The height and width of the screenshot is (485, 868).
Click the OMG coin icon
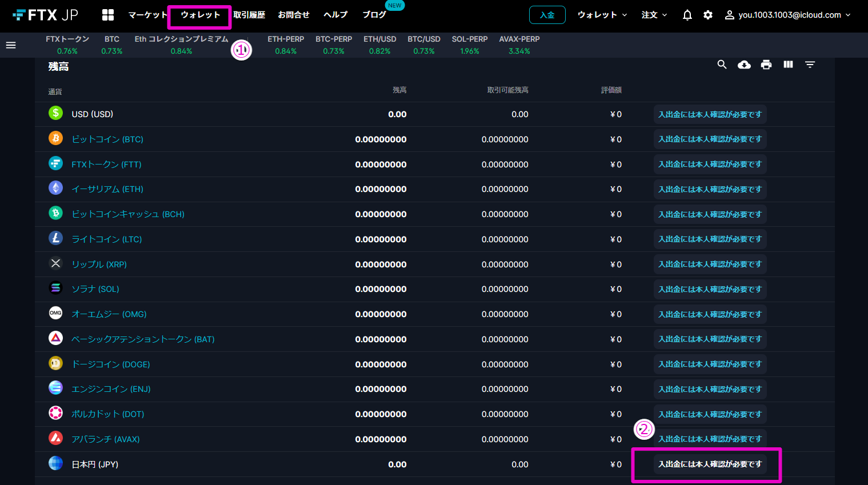(x=55, y=313)
